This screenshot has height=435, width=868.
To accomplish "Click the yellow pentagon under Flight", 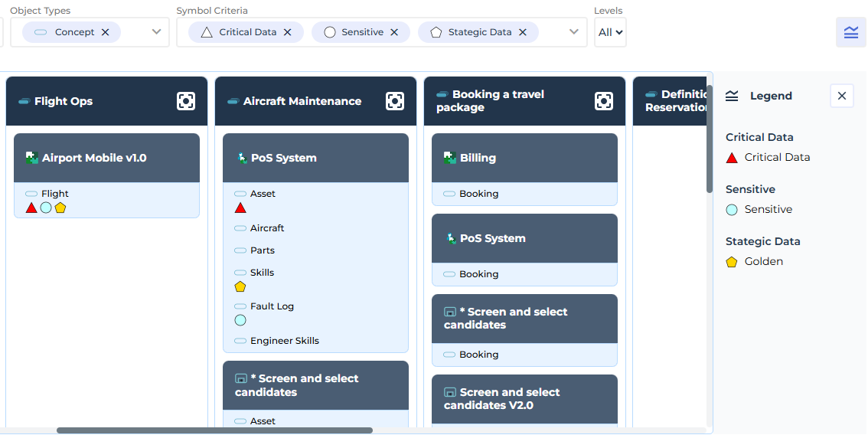I will pyautogui.click(x=60, y=208).
